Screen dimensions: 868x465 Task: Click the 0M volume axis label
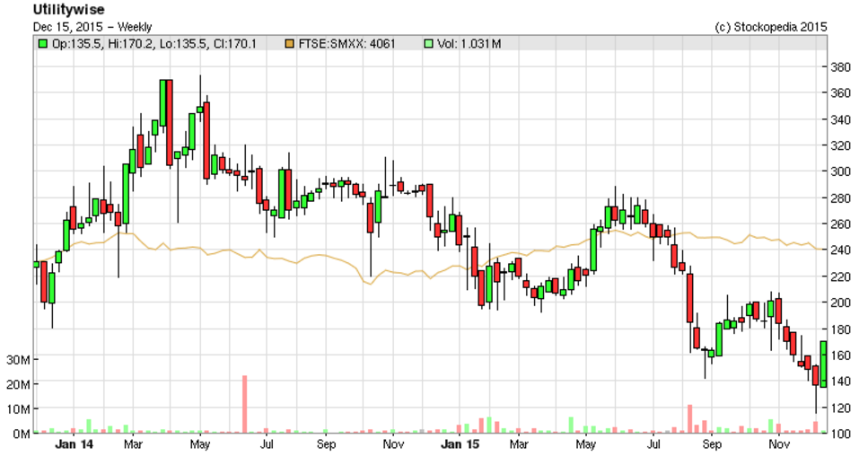tap(21, 434)
